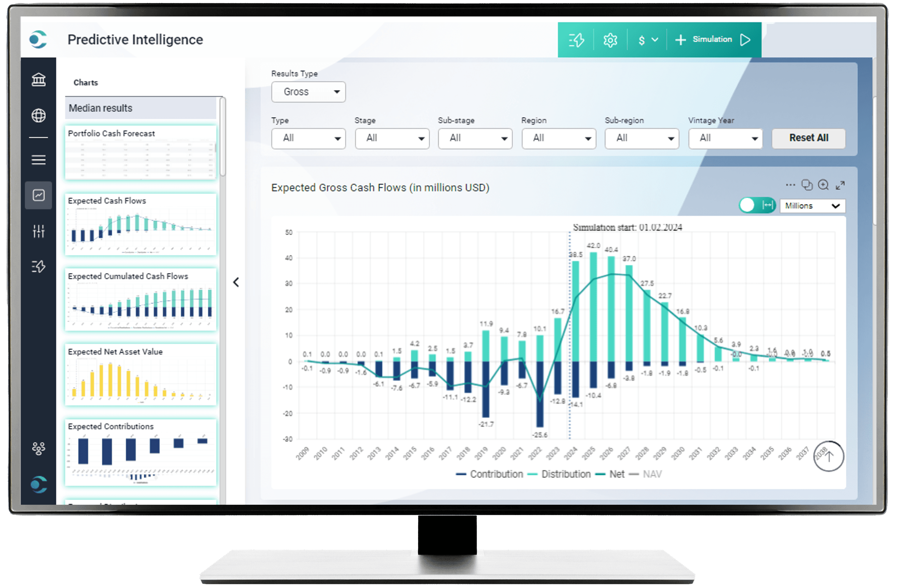
Task: Toggle the chart width switch
Action: [x=757, y=205]
